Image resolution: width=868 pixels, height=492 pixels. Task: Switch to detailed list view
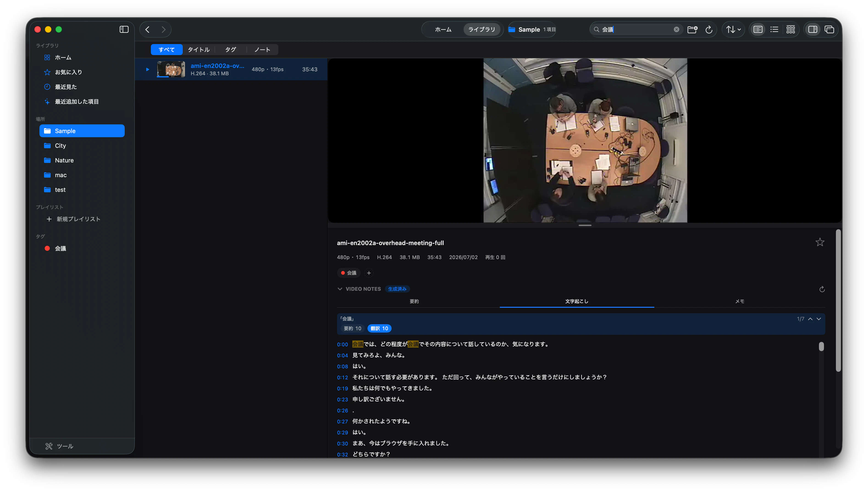click(757, 29)
